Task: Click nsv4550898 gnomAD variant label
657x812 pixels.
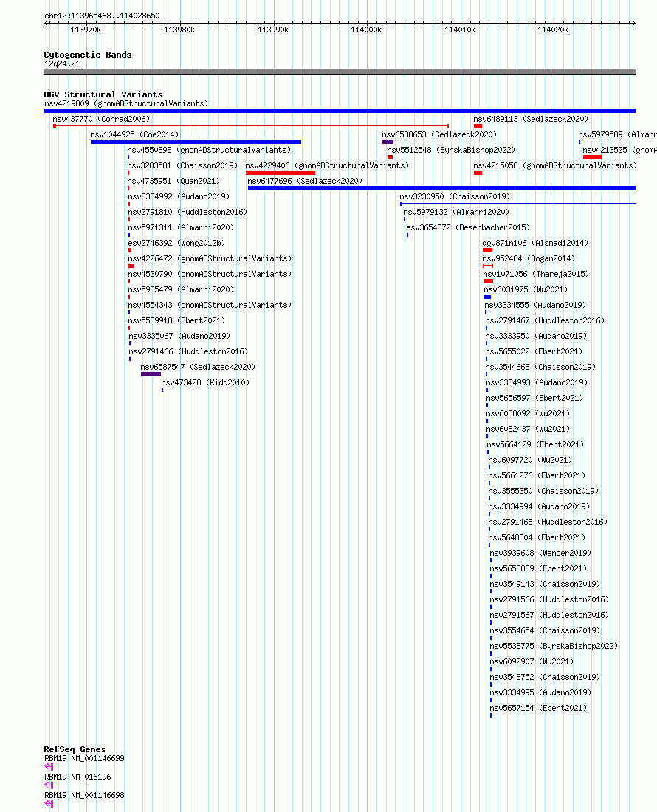Action: [209, 150]
